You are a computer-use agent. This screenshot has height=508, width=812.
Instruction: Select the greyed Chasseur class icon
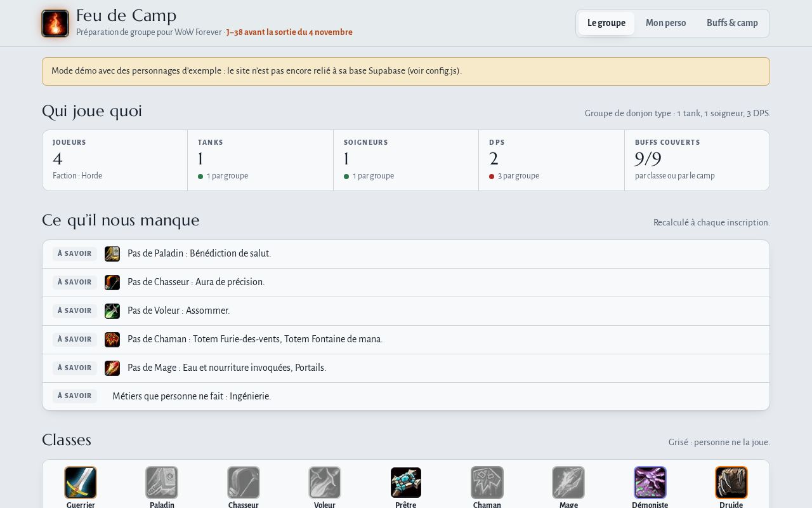(244, 483)
